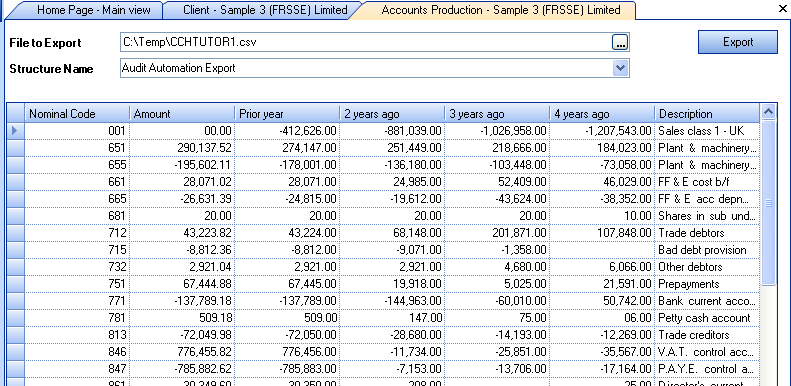Select row header for nominal code 846
The width and height of the screenshot is (791, 386).
coord(15,352)
